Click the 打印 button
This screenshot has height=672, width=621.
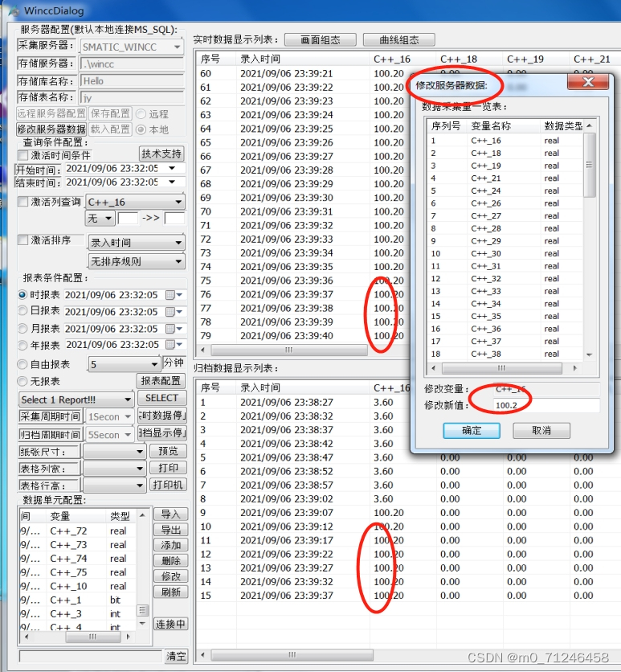pyautogui.click(x=168, y=468)
